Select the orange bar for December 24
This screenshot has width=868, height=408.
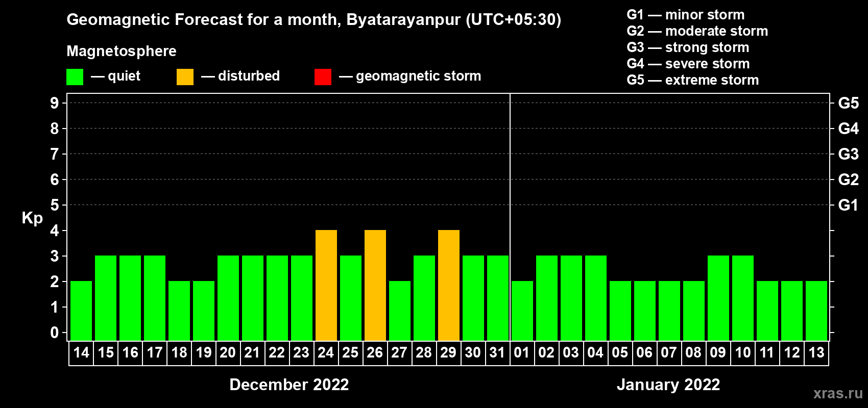pyautogui.click(x=326, y=285)
